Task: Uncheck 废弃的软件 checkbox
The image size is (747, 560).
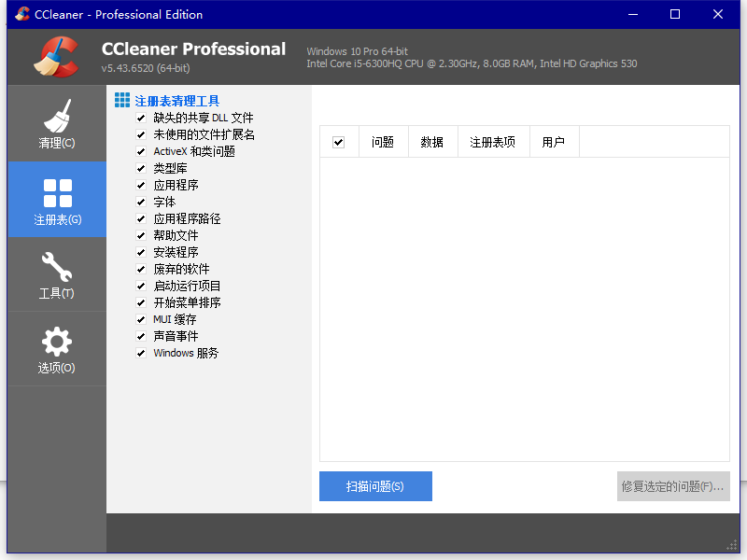Action: click(141, 269)
